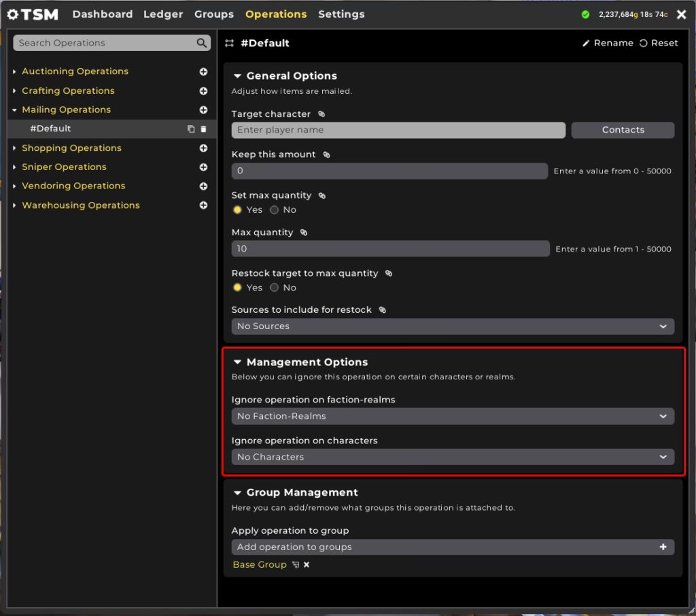
Task: Select No for Set max quantity
Action: [275, 209]
